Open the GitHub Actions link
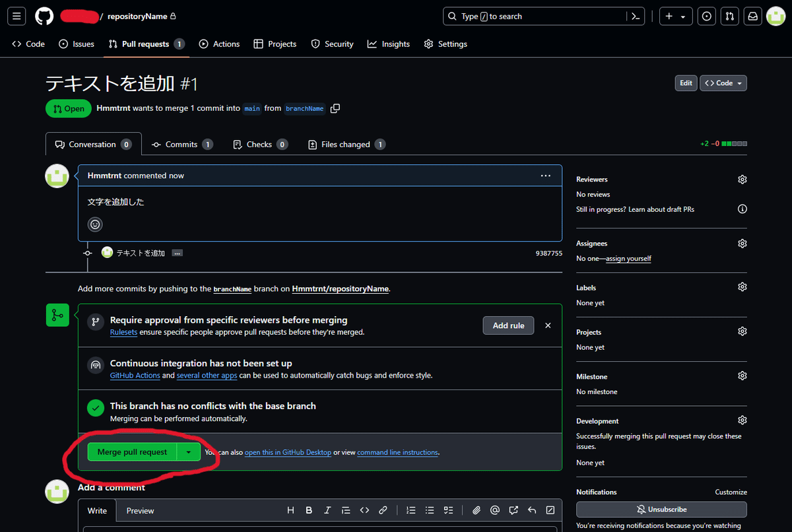The image size is (792, 532). [135, 376]
